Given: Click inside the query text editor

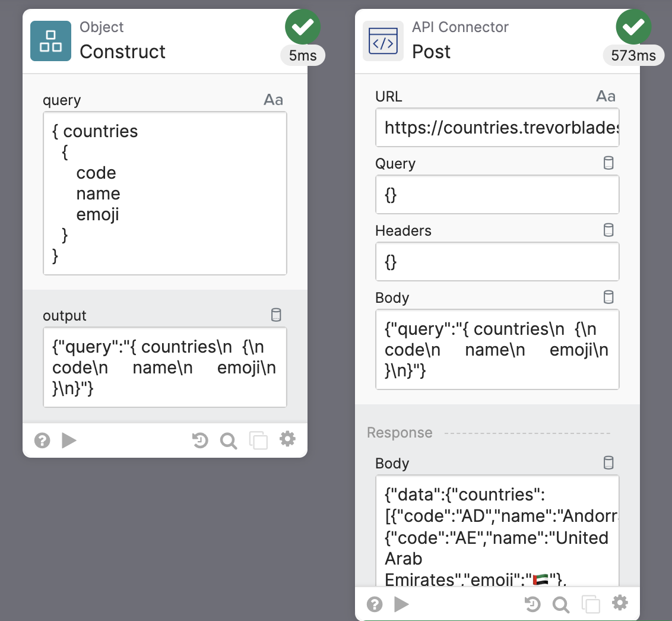Looking at the screenshot, I should point(165,193).
